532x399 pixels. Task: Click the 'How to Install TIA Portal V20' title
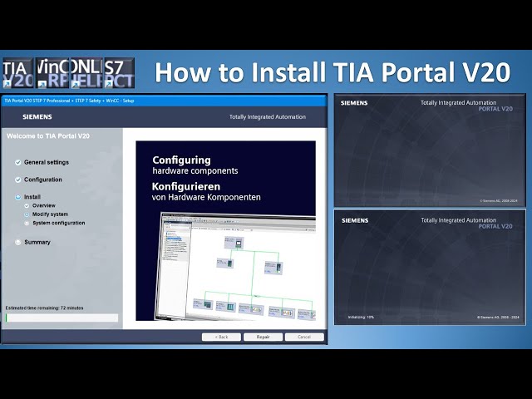(332, 72)
